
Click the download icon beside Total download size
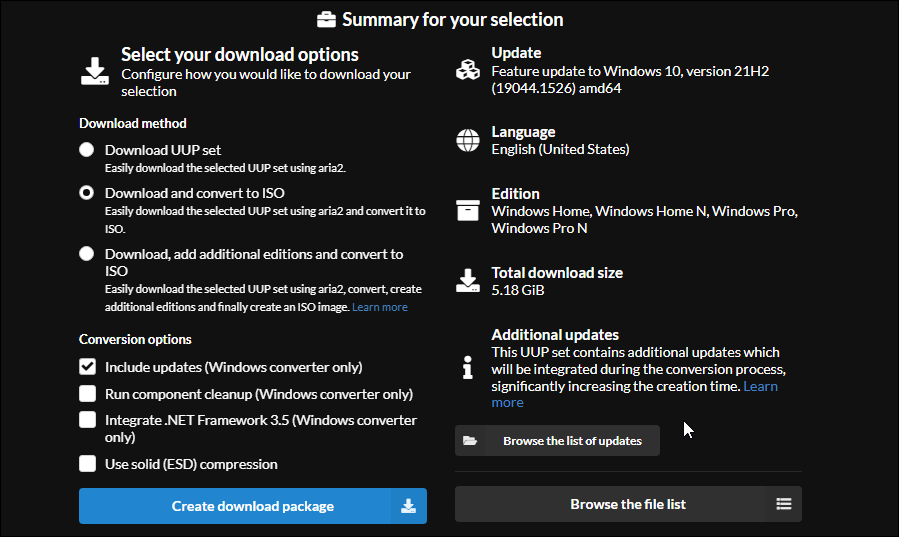click(468, 281)
